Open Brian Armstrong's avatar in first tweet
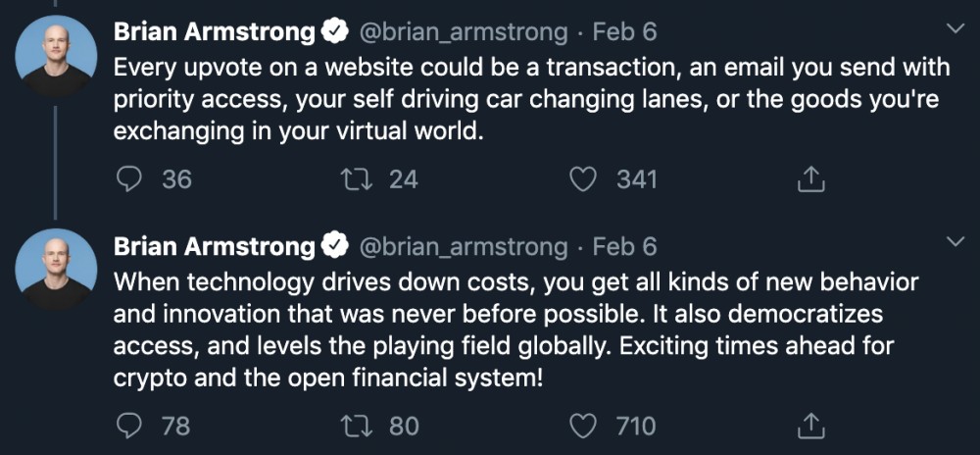The width and height of the screenshot is (980, 455). click(57, 55)
